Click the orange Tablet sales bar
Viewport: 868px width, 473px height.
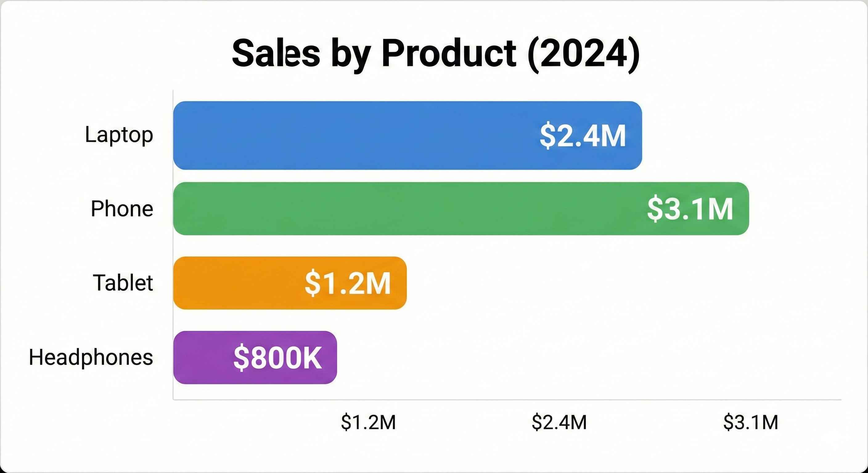(x=236, y=283)
